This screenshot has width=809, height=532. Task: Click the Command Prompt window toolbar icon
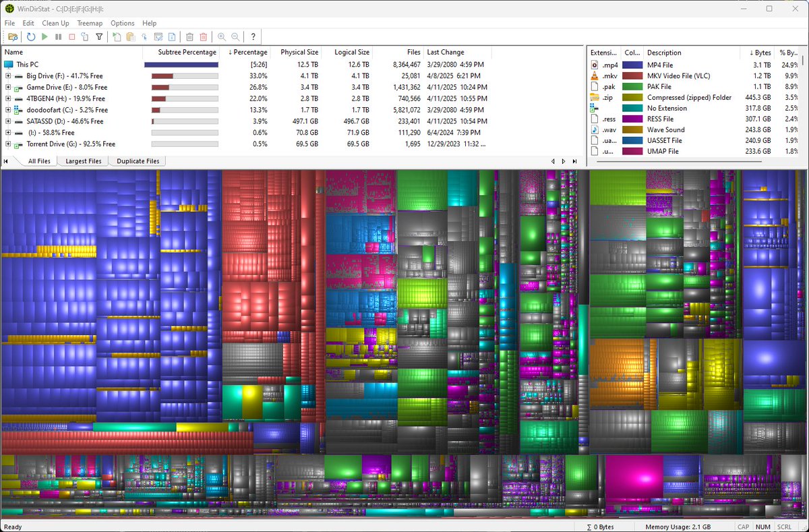click(x=158, y=37)
